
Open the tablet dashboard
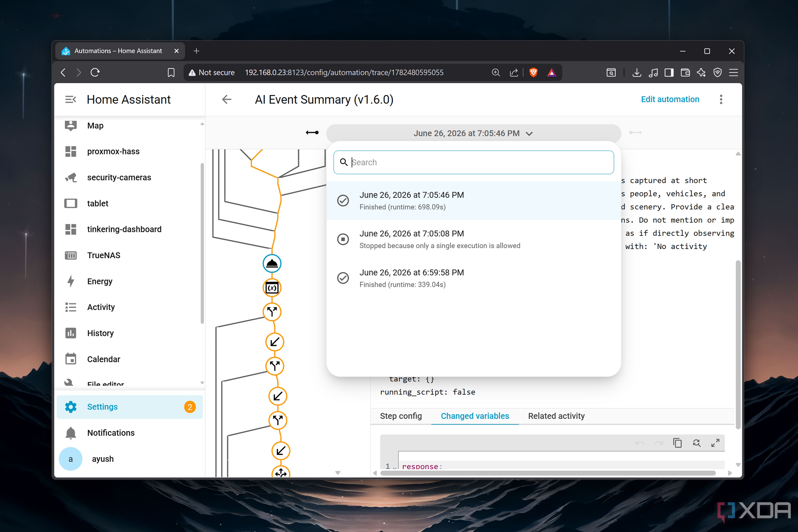(x=130, y=203)
